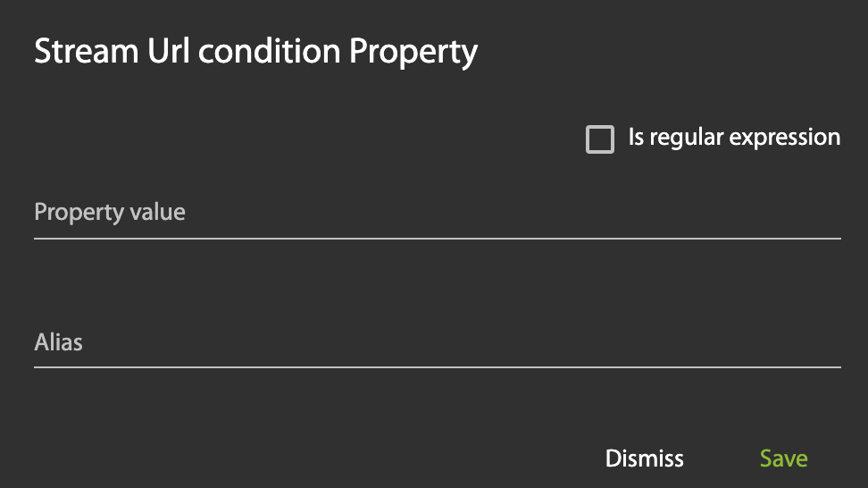Click the word 'Property' in the dialog heading
Screen dimensions: 868x488
[x=413, y=51]
